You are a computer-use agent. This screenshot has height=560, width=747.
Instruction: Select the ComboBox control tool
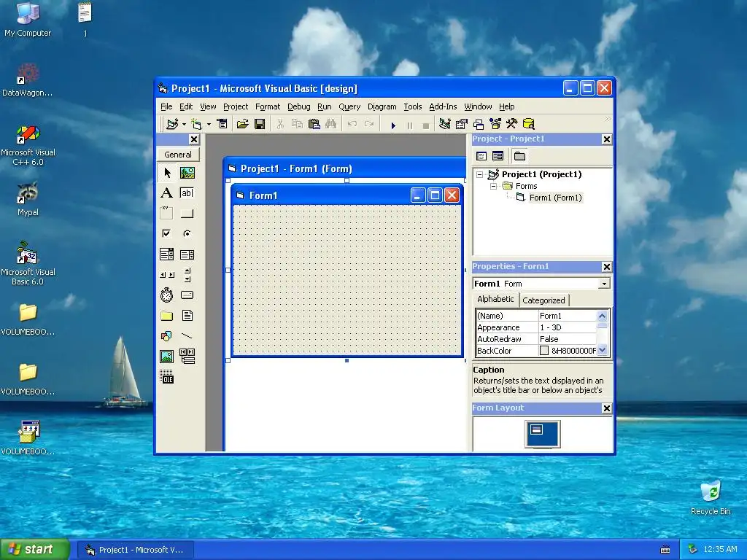tap(167, 254)
